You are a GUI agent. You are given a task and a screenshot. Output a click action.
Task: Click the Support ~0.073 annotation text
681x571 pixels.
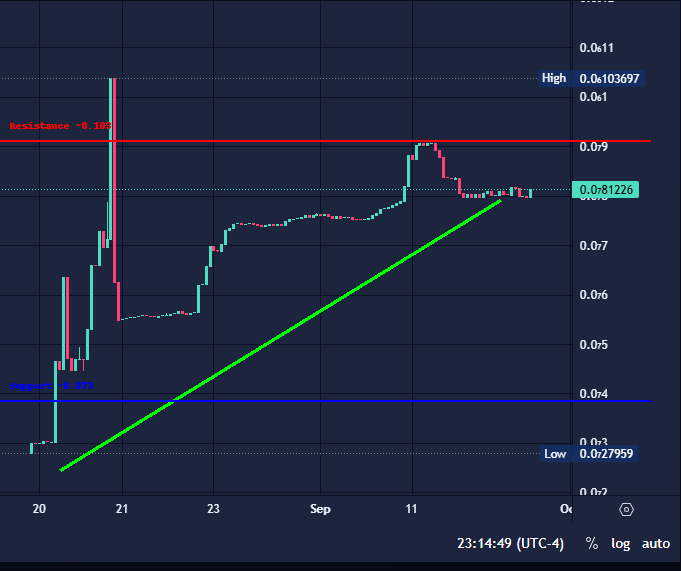[51, 386]
